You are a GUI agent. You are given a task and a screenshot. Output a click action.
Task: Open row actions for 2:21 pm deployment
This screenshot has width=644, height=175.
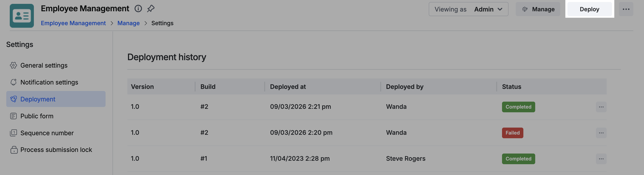601,107
